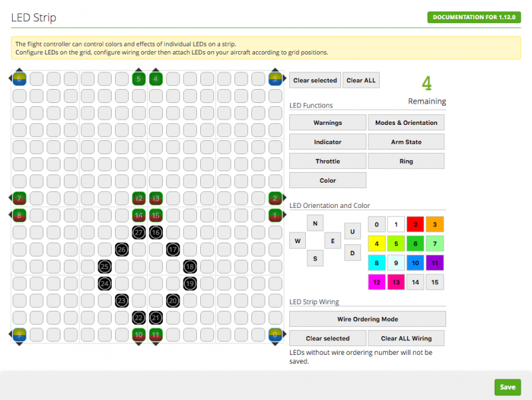This screenshot has height=400, width=532.
Task: Click the Save button
Action: (x=507, y=387)
